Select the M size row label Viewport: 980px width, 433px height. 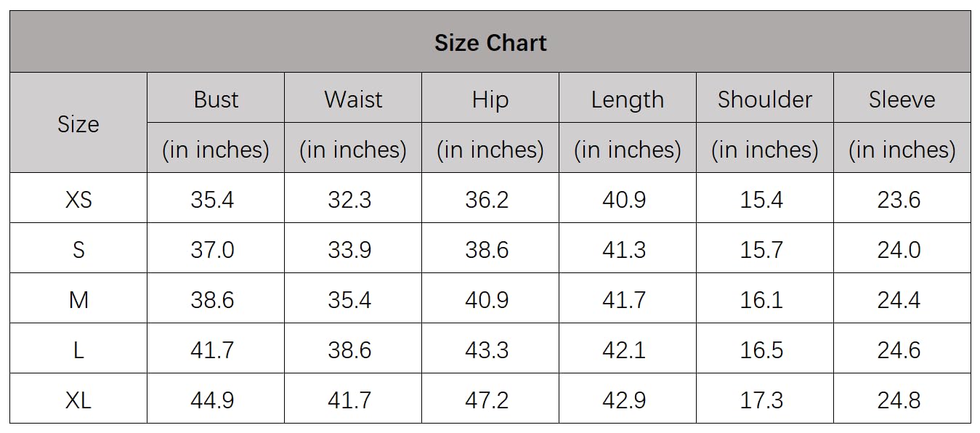click(x=78, y=299)
